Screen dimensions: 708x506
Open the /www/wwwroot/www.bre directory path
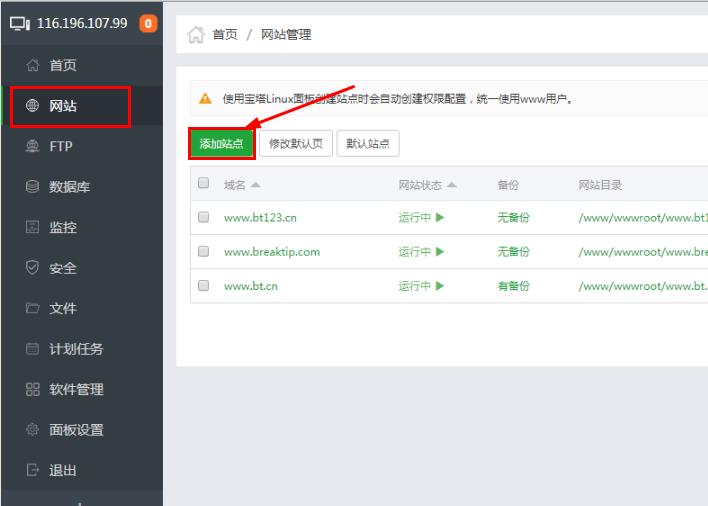click(643, 252)
